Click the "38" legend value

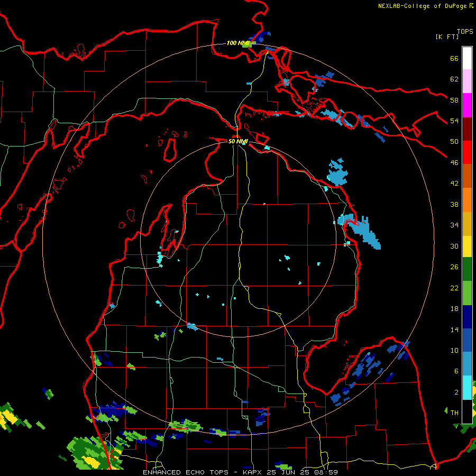pos(454,204)
